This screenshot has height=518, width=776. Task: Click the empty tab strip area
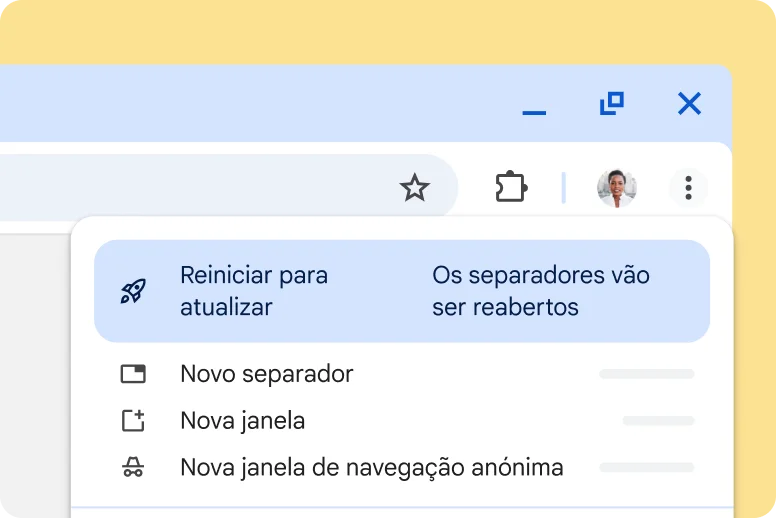(x=250, y=103)
